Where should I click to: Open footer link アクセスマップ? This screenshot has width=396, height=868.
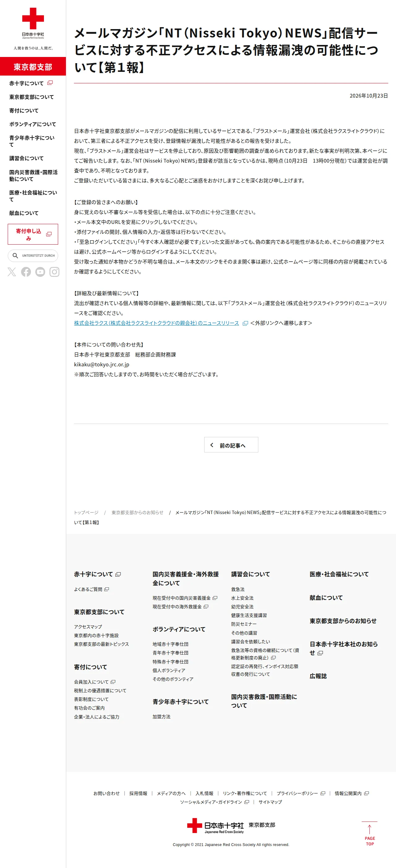[88, 627]
